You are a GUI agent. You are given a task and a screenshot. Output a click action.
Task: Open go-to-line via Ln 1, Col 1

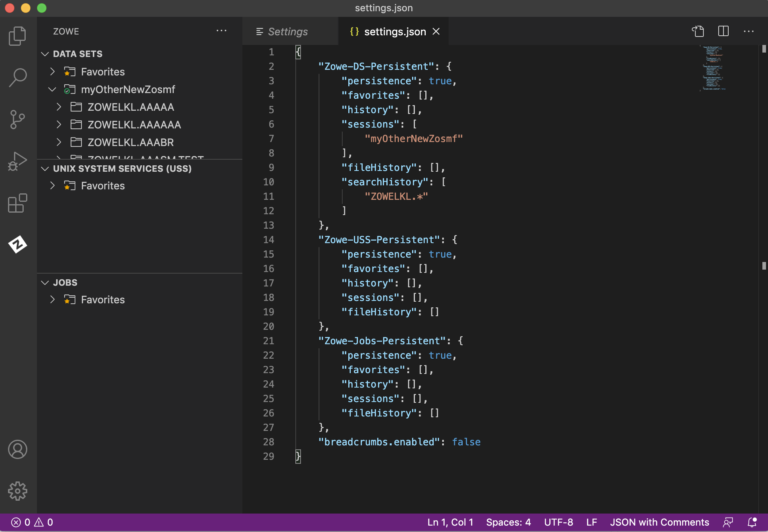449,522
